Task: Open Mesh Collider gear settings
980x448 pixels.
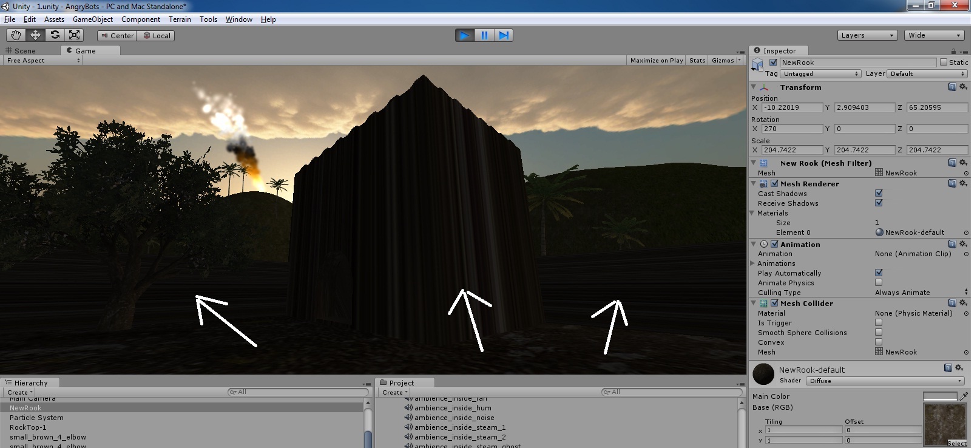Action: 963,303
